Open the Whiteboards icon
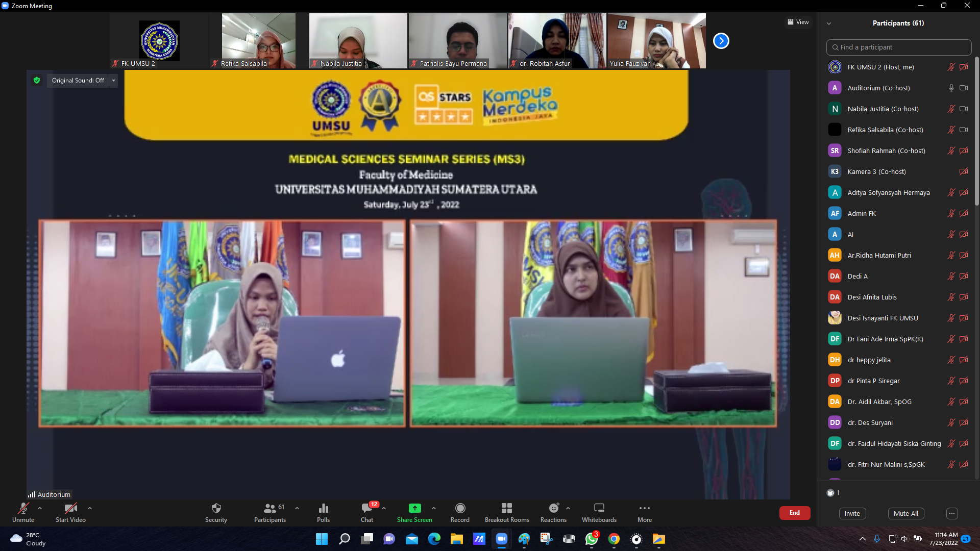 (599, 508)
